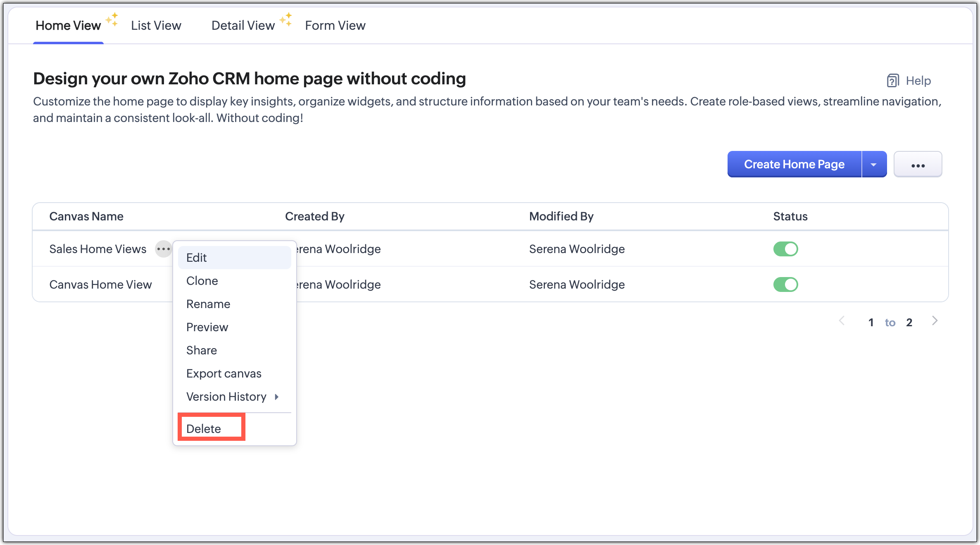The height and width of the screenshot is (545, 980).
Task: Choose Share in the context menu
Action: click(202, 350)
